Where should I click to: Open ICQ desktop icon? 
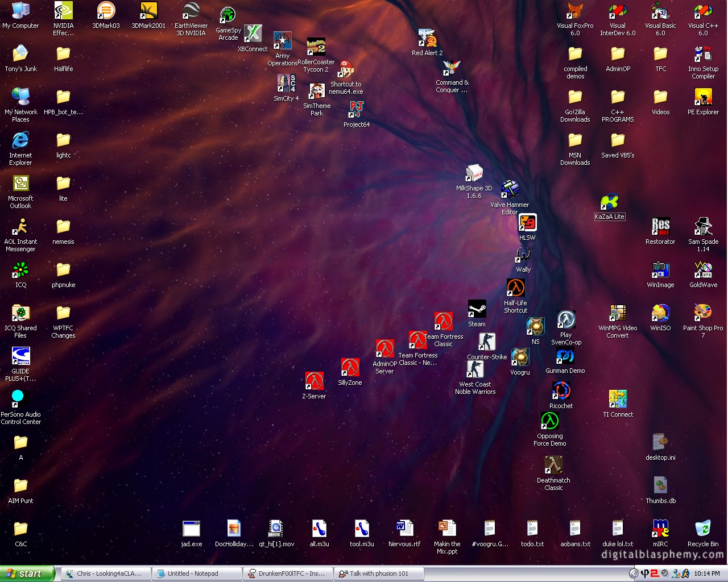(x=20, y=275)
